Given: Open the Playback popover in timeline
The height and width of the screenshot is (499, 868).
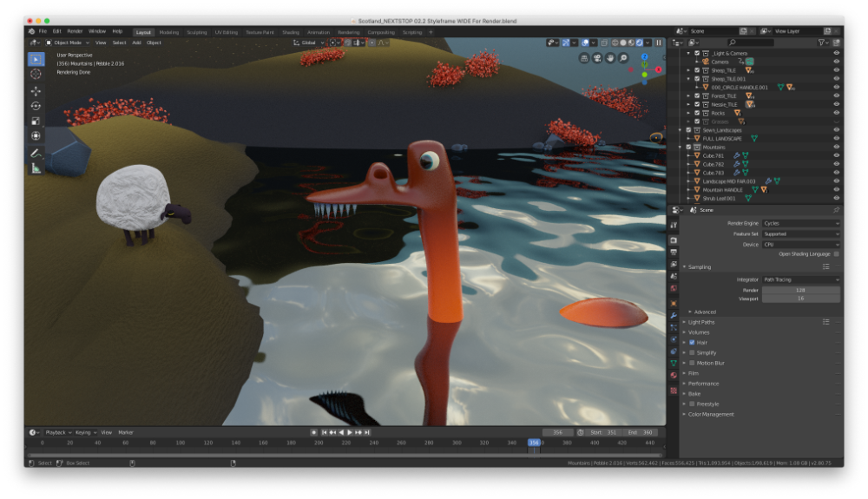Looking at the screenshot, I should tap(56, 432).
